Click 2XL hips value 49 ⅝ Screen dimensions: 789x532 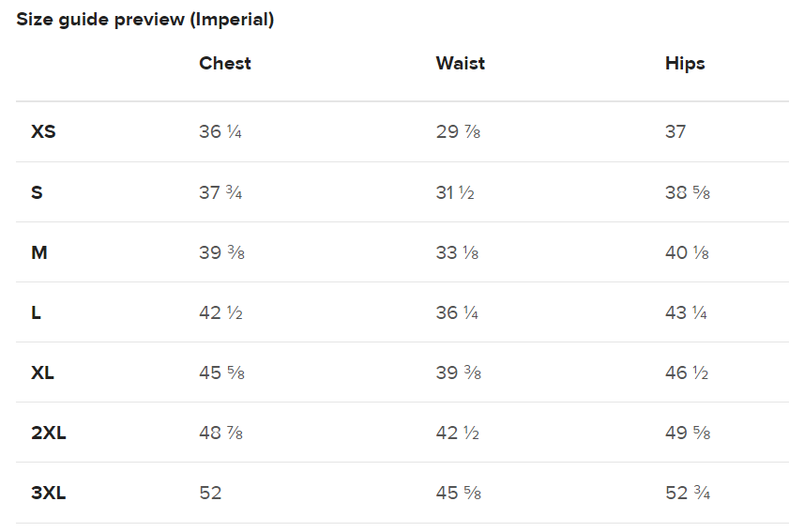688,433
